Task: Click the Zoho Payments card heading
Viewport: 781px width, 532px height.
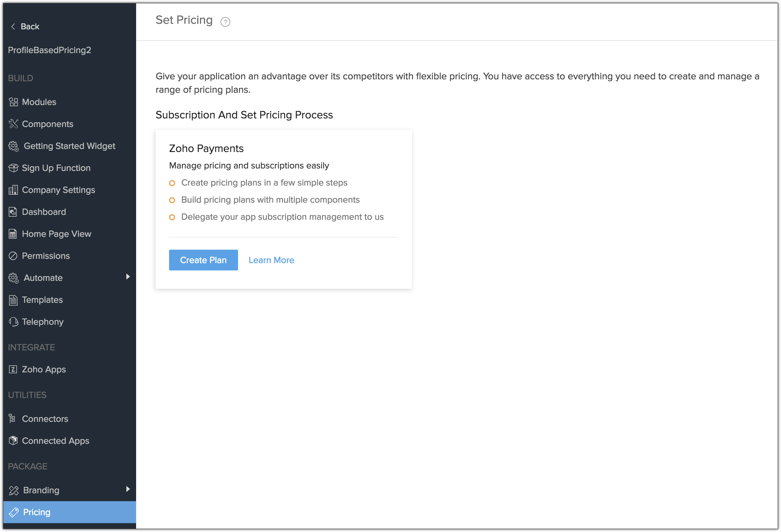Action: [206, 149]
